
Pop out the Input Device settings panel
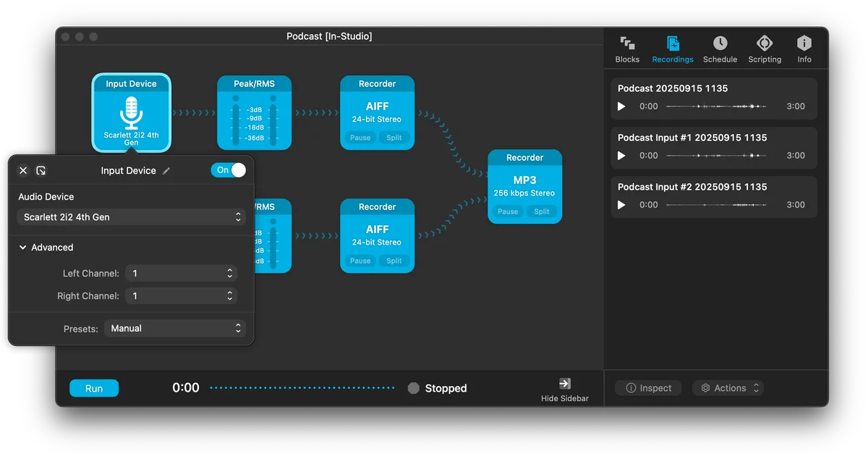41,171
